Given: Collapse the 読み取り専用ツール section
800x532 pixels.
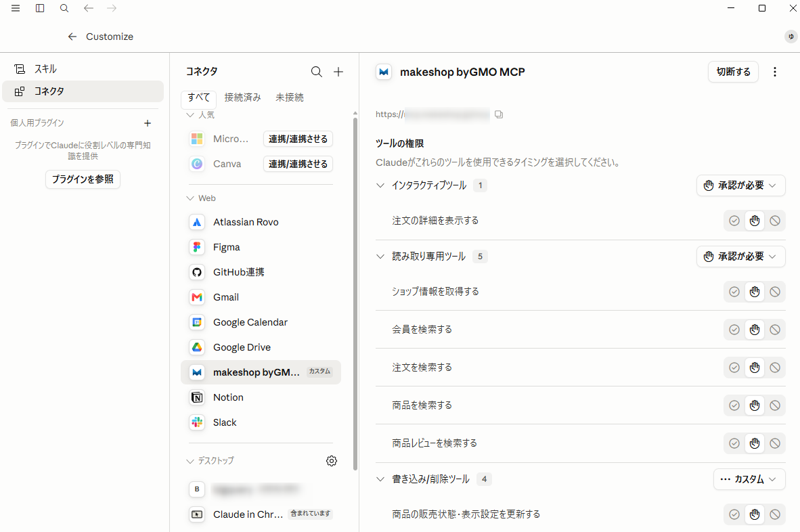Looking at the screenshot, I should 380,256.
